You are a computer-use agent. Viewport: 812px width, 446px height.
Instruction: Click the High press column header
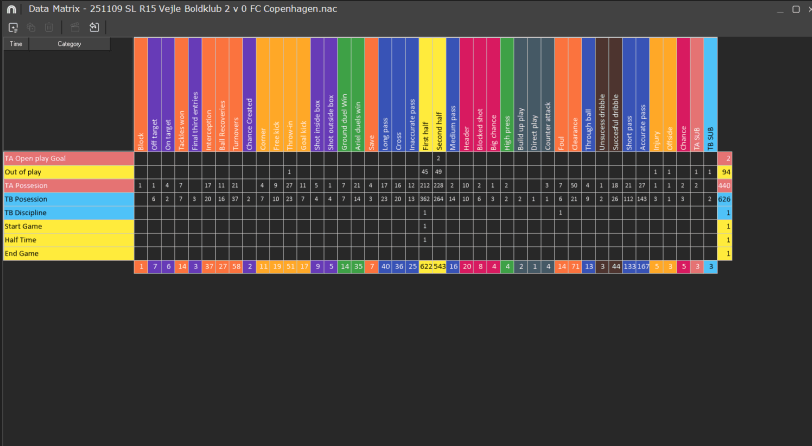[506, 94]
